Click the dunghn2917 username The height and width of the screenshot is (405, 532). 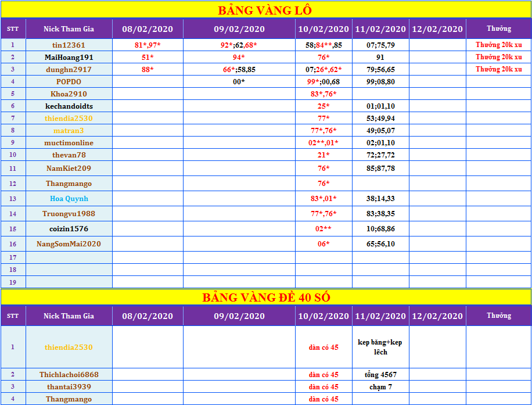click(69, 70)
